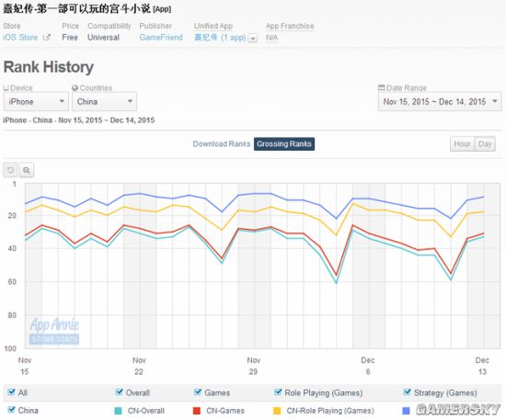Click the chart zoom magnifier icon
506x420 pixels.
27,170
